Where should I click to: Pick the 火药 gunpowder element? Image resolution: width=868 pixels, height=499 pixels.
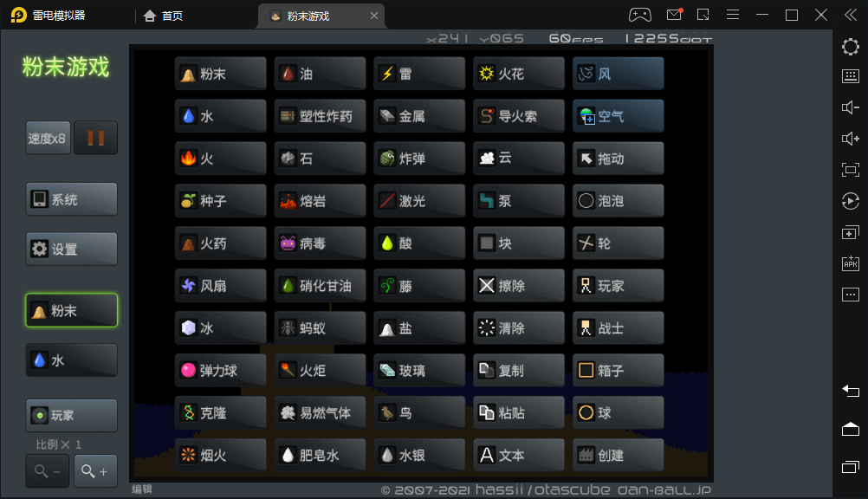pyautogui.click(x=220, y=243)
